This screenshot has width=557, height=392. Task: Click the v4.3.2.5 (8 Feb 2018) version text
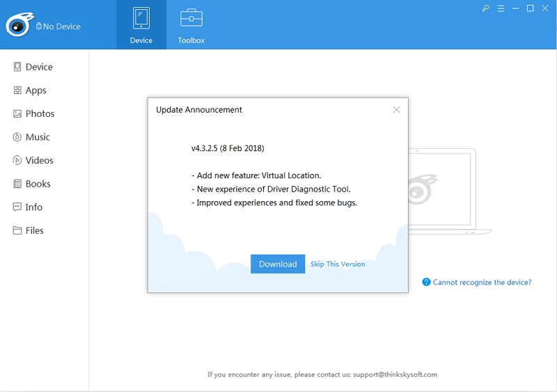228,148
